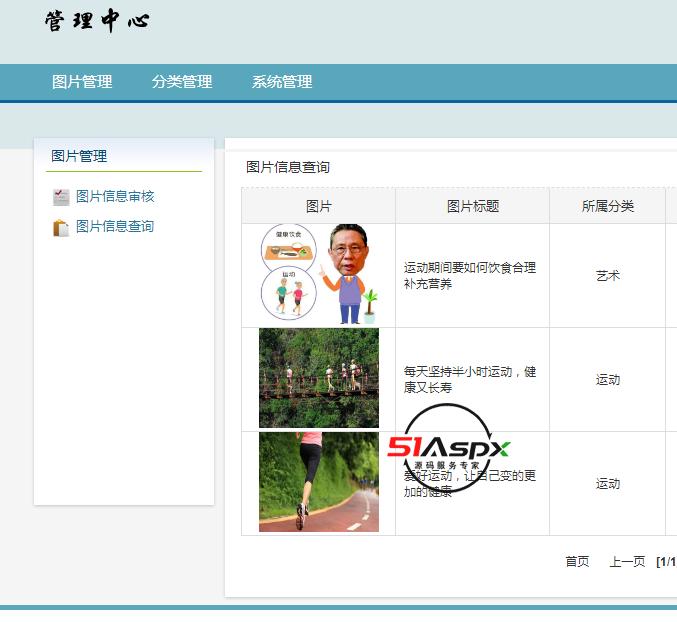
Task: Click the 图片 column header
Action: pos(319,206)
